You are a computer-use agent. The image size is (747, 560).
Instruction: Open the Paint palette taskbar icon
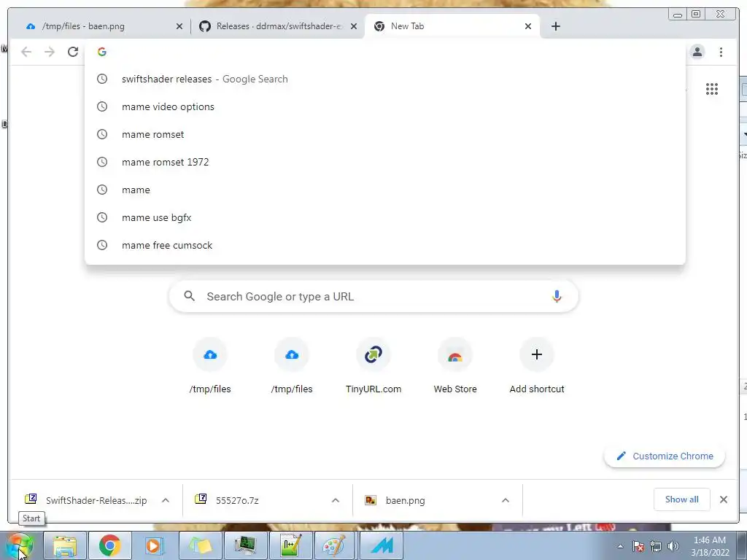(336, 545)
